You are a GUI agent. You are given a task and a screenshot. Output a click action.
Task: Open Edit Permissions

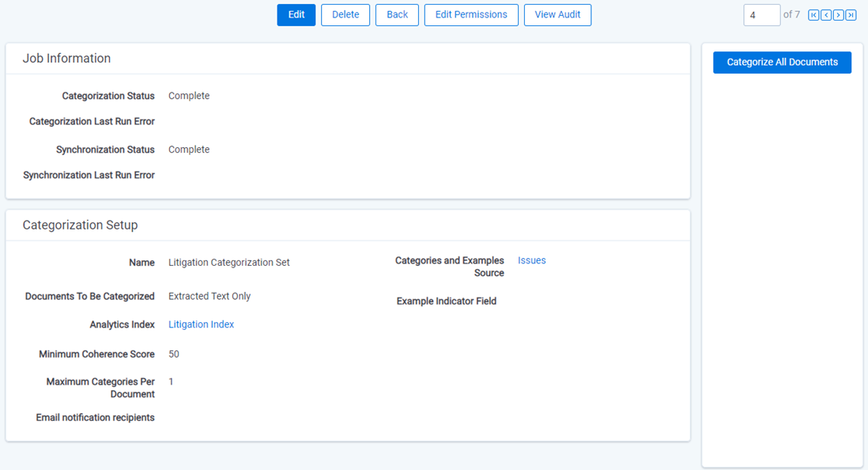click(x=471, y=15)
